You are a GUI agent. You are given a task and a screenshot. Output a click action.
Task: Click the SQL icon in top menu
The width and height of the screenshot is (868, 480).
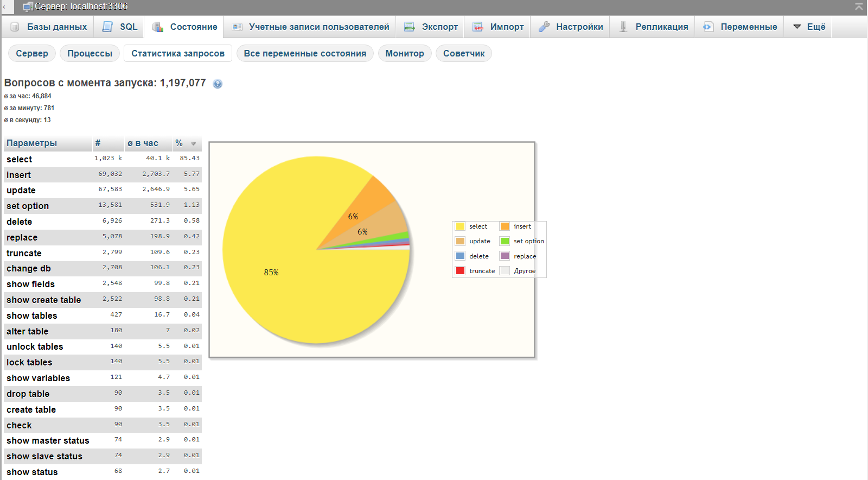coord(108,27)
